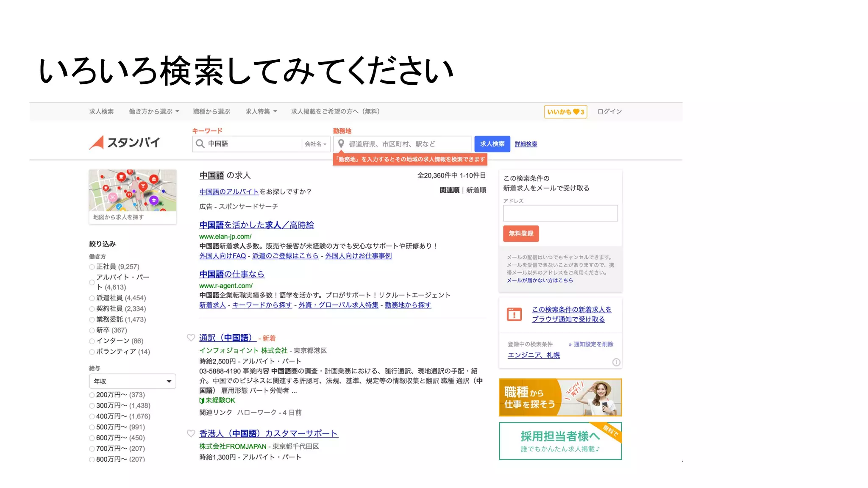Select ボランティア filter option

92,352
